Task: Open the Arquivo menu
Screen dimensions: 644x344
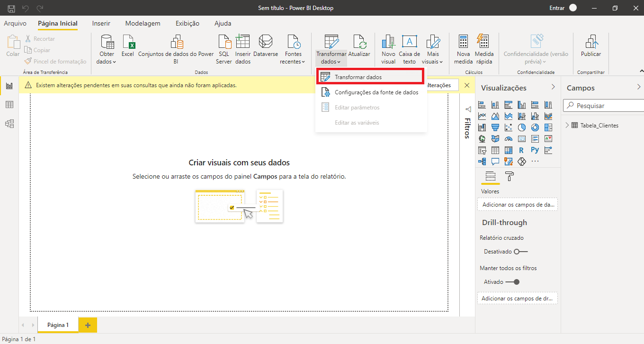Action: point(15,23)
